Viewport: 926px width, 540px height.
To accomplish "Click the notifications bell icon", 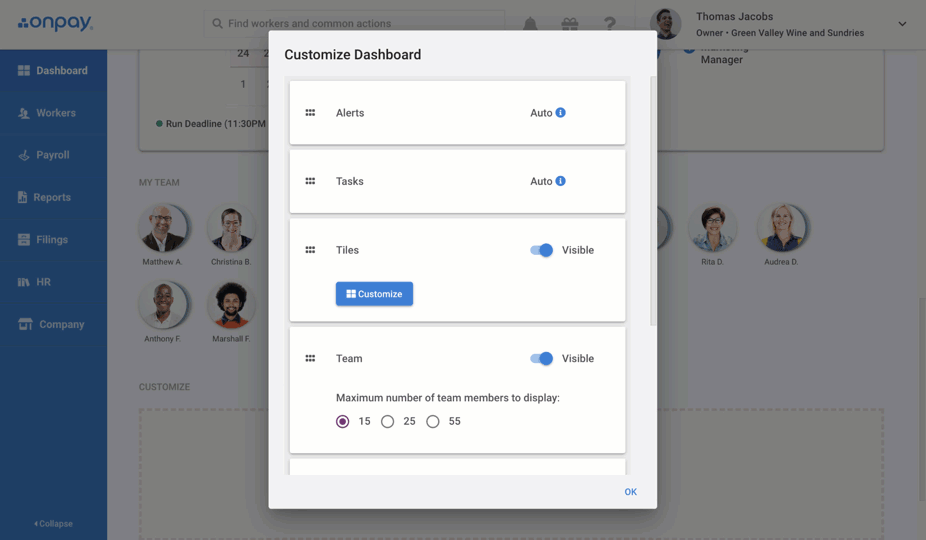I will coord(530,24).
